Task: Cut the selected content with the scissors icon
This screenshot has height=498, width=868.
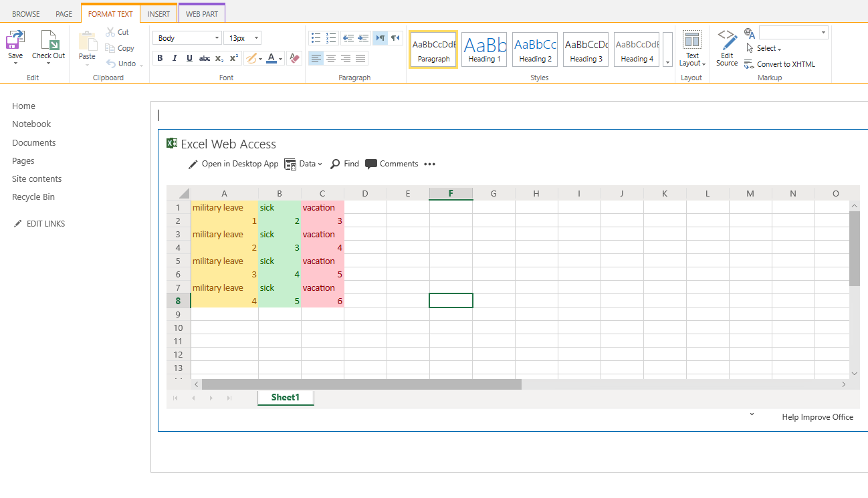Action: point(110,32)
